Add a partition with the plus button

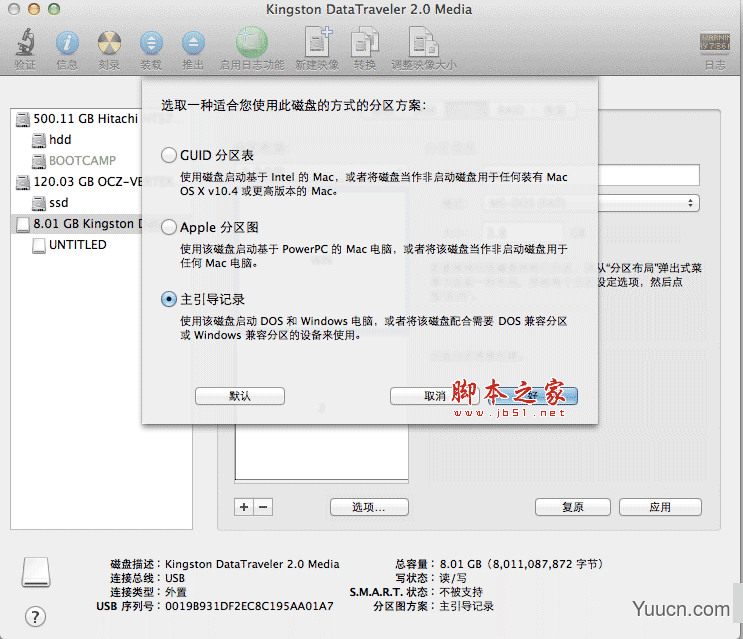coord(244,507)
